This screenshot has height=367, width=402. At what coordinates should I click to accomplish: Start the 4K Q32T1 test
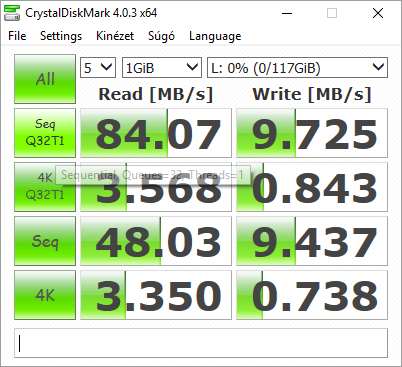pyautogui.click(x=45, y=187)
